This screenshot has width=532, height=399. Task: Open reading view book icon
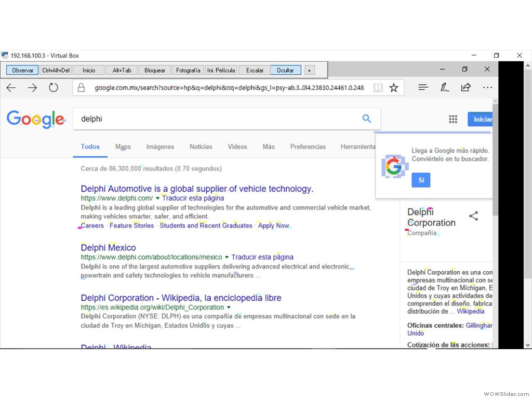click(378, 88)
